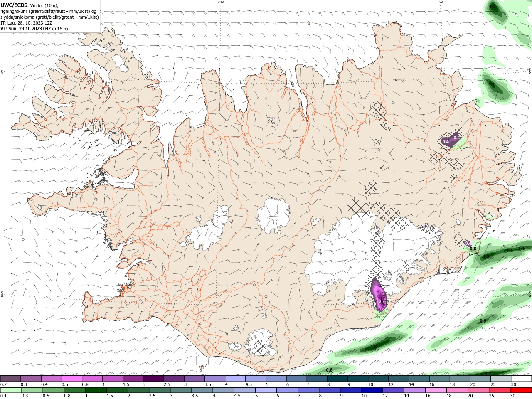Click the 0.9 value in southeast rain band
Viewport: 532px width, 399px height.
pyautogui.click(x=483, y=321)
